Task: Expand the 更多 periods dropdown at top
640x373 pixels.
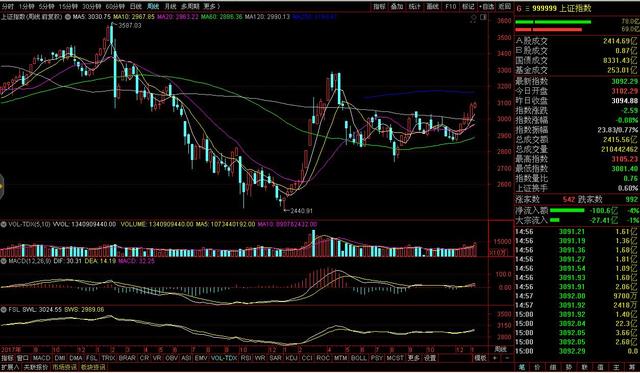Action: [x=211, y=7]
